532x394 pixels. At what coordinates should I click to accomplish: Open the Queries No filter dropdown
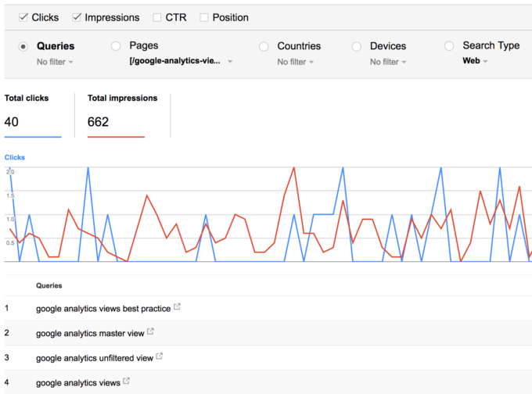pos(55,62)
